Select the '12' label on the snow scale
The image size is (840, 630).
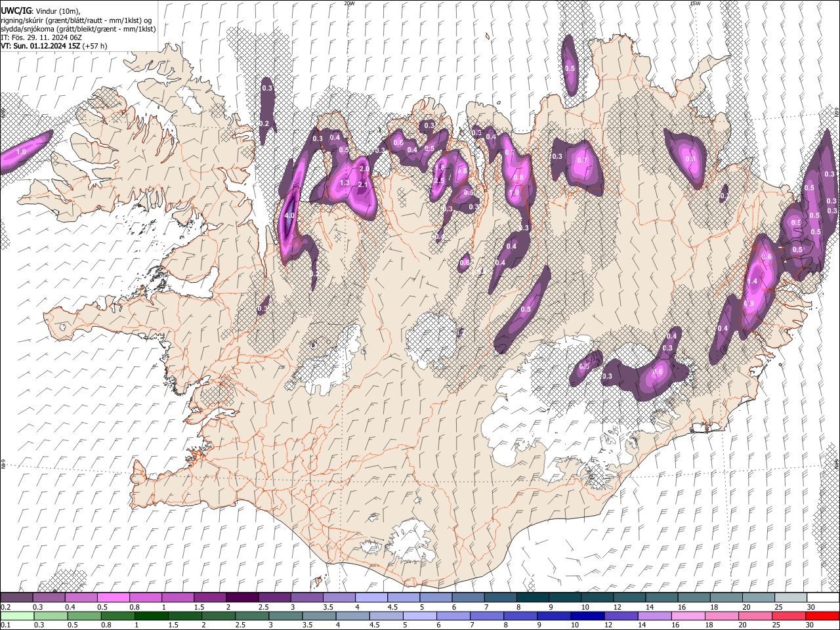617,607
